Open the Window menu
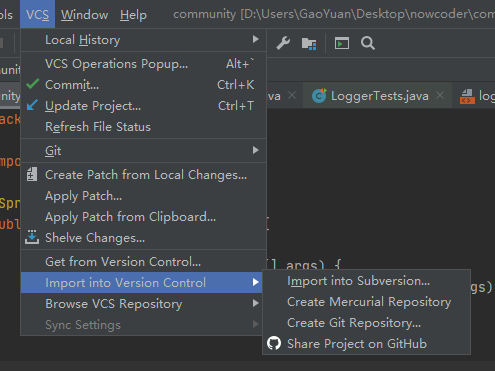 pyautogui.click(x=85, y=15)
